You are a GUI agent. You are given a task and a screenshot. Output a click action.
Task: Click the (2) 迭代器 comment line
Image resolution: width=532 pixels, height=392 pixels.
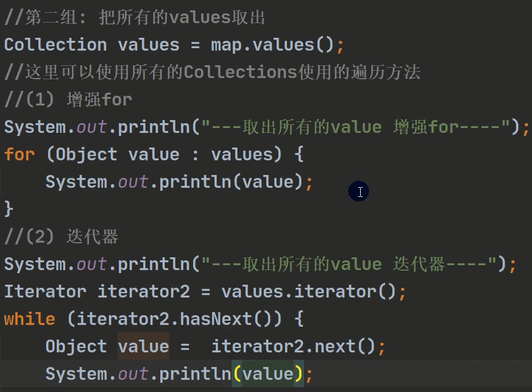point(61,237)
